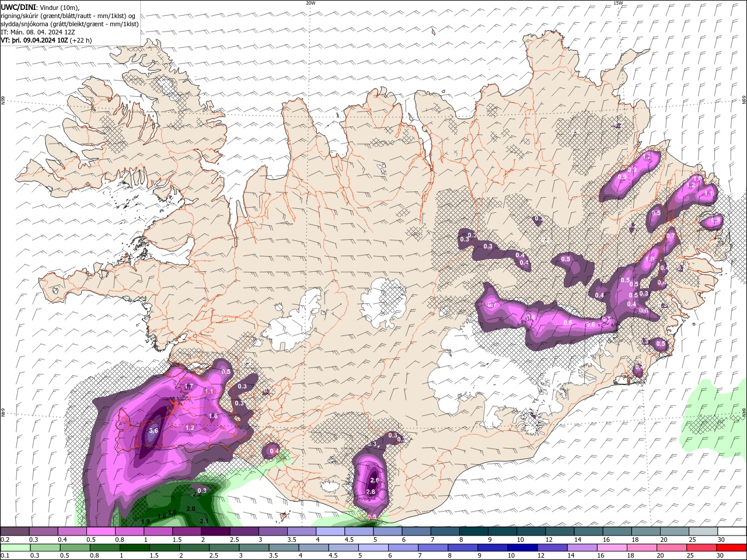Click the 20W longitude label
Viewport: 747px width, 560px height.
(x=310, y=3)
